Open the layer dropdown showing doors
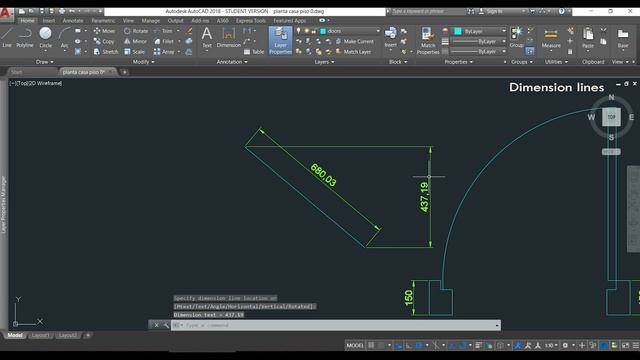The image size is (640, 360). tap(350, 31)
